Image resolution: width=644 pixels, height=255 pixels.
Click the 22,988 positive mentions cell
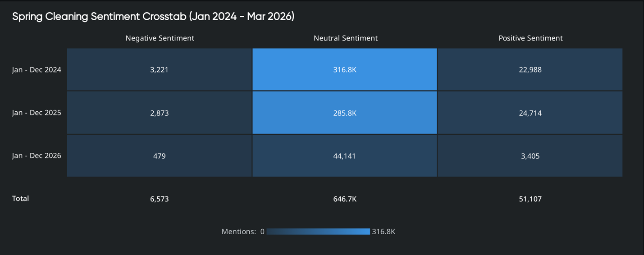(530, 70)
